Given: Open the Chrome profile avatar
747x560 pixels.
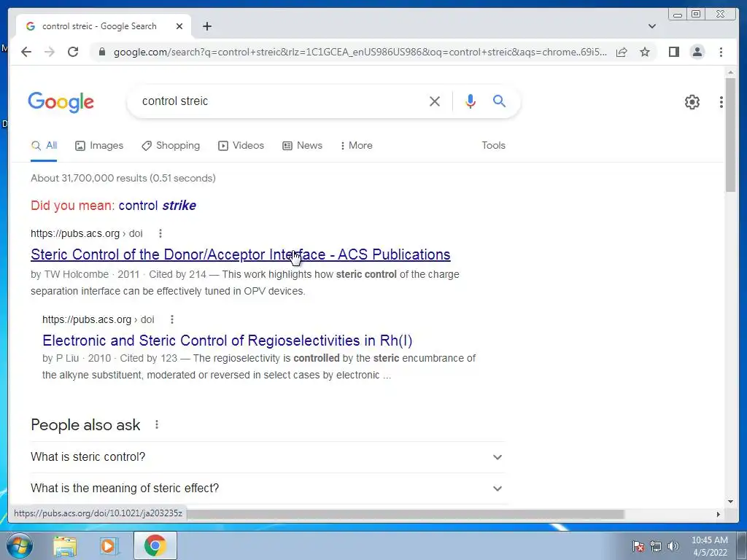Looking at the screenshot, I should click(x=697, y=52).
